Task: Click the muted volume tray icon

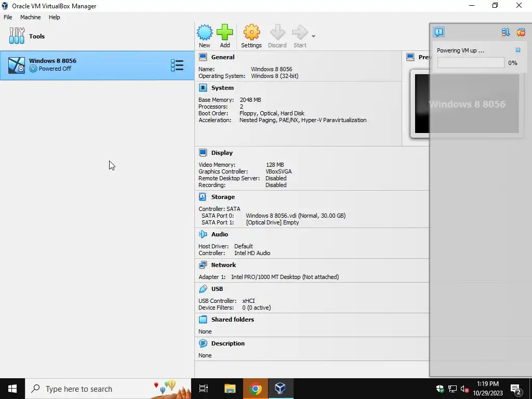Action: point(464,389)
